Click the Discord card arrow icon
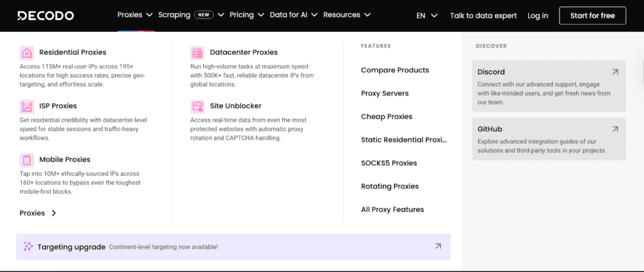Viewport: 644px width, 272px height. click(614, 72)
